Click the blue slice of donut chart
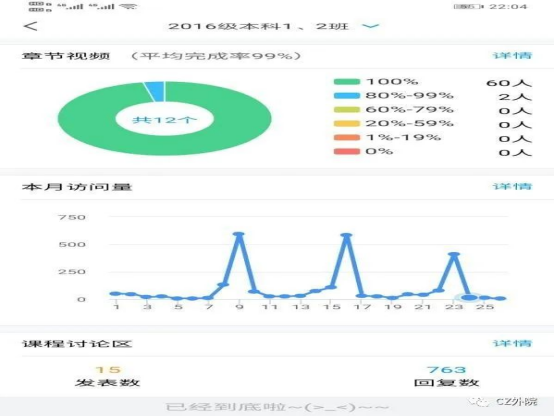Screen dimensions: 554x416 tap(155, 91)
